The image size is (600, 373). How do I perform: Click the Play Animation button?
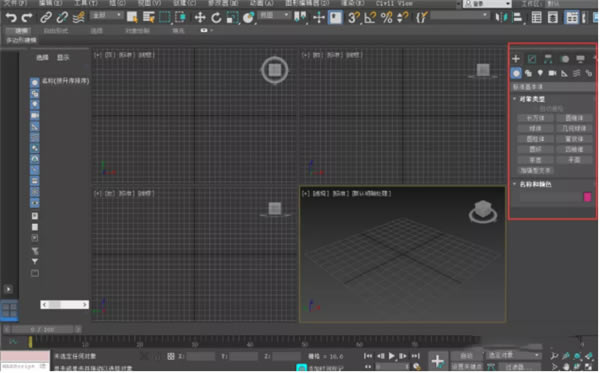pos(391,356)
